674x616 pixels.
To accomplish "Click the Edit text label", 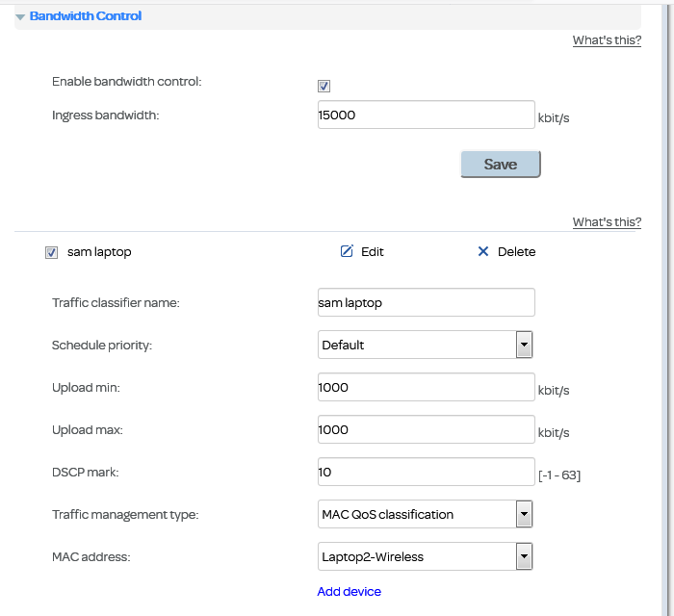I will coord(373,252).
